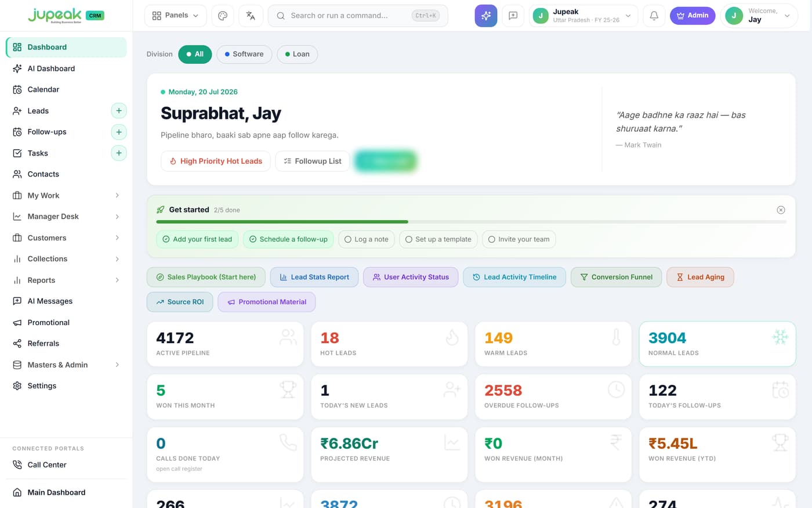The height and width of the screenshot is (508, 812).
Task: Click the clock icon on Overdue Follow-ups card
Action: [616, 390]
